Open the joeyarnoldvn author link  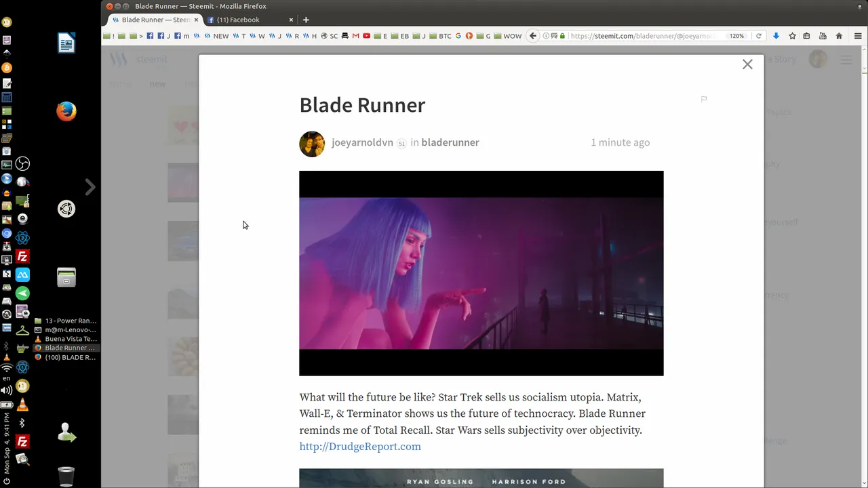coord(362,142)
